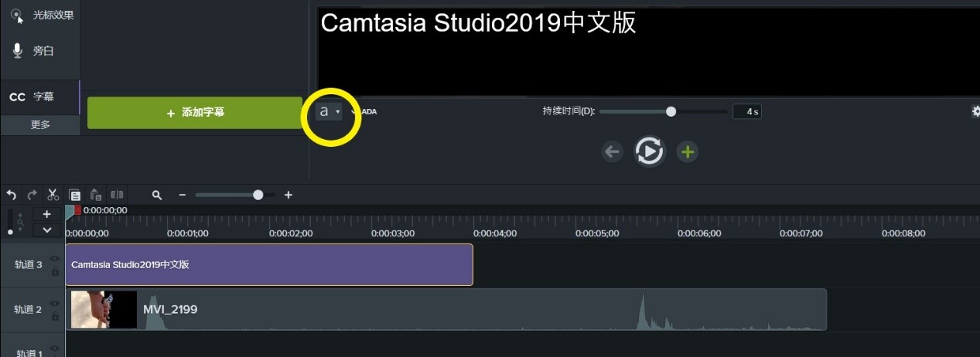The height and width of the screenshot is (357, 980).
Task: Click the replay caption playback button
Action: point(650,151)
